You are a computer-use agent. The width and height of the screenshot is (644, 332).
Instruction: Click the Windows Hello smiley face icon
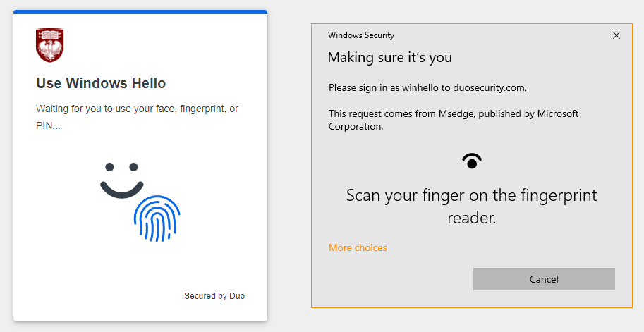click(121, 180)
